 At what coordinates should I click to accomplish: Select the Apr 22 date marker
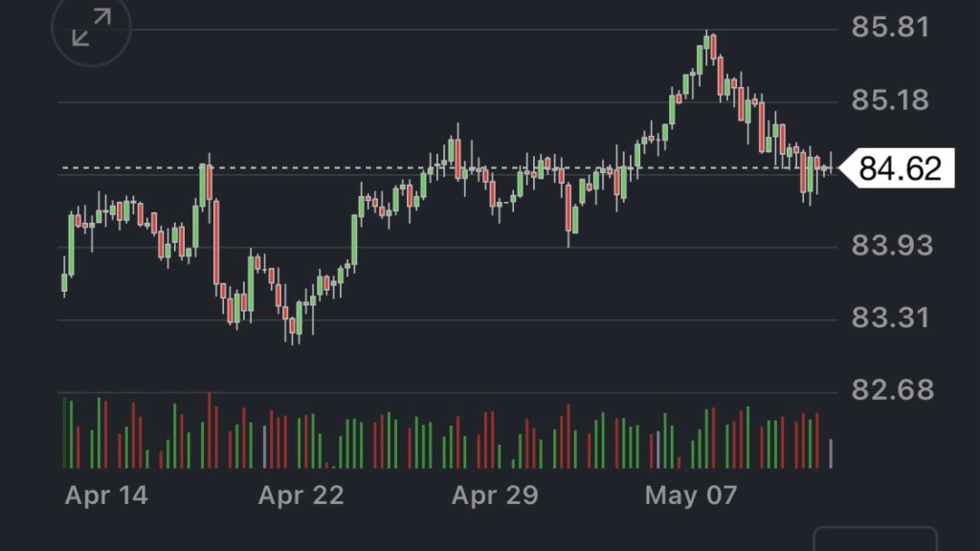click(301, 495)
